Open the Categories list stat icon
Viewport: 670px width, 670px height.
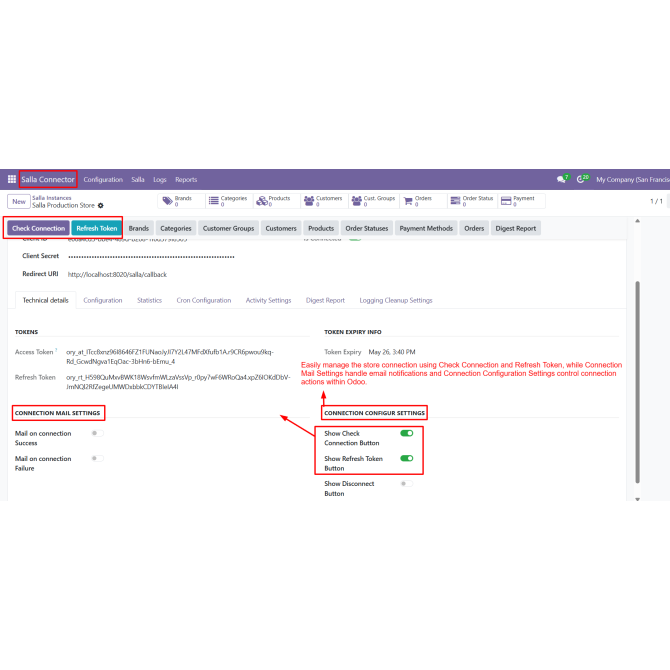click(214, 201)
